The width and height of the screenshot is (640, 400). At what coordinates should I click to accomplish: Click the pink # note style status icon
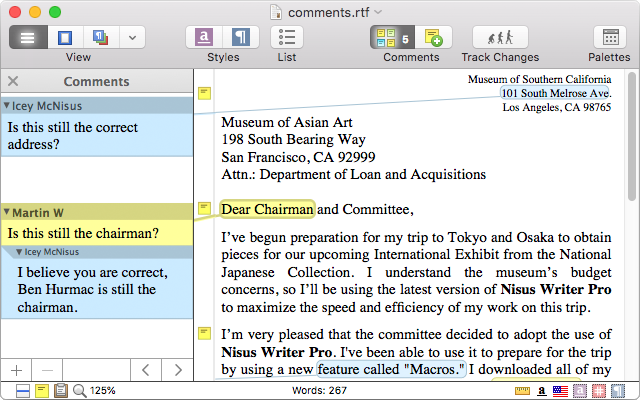pos(599,391)
